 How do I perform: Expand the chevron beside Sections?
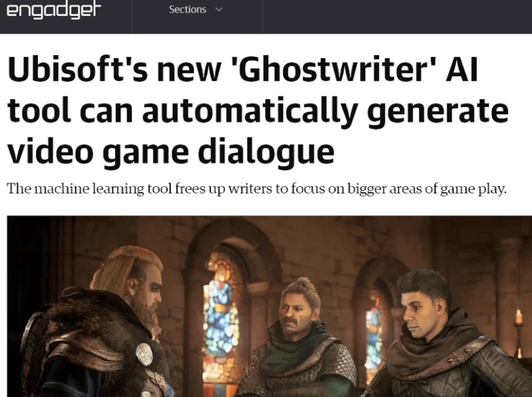coord(219,10)
